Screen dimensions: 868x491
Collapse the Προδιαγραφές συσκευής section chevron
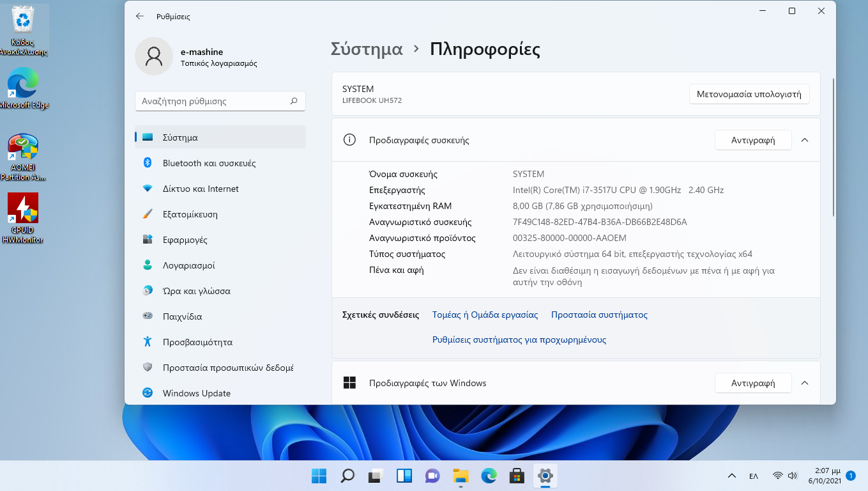805,140
